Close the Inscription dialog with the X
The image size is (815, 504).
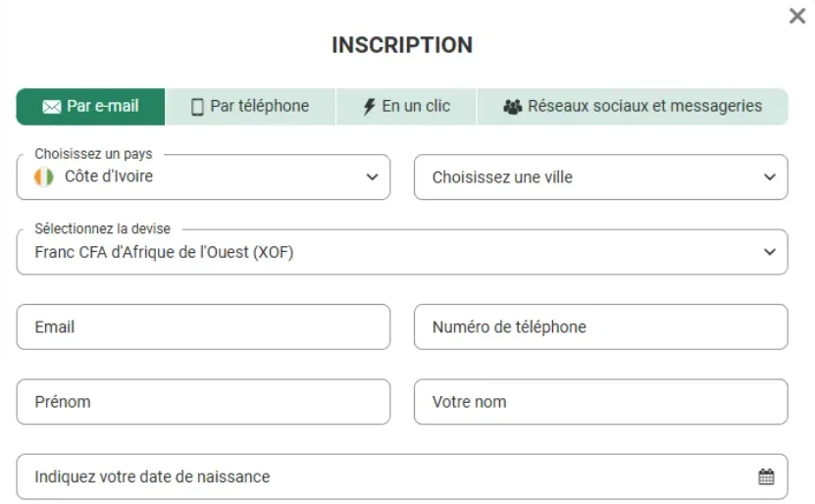(796, 16)
